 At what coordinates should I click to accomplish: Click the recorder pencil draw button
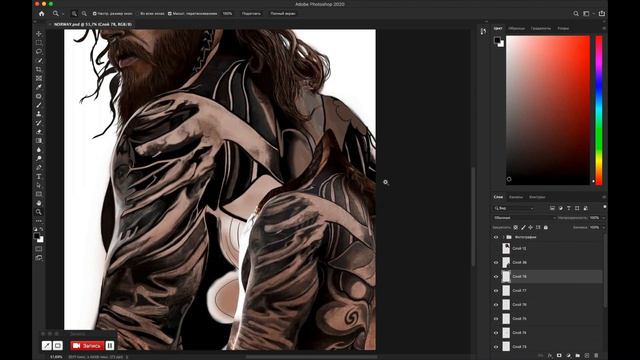click(47, 346)
